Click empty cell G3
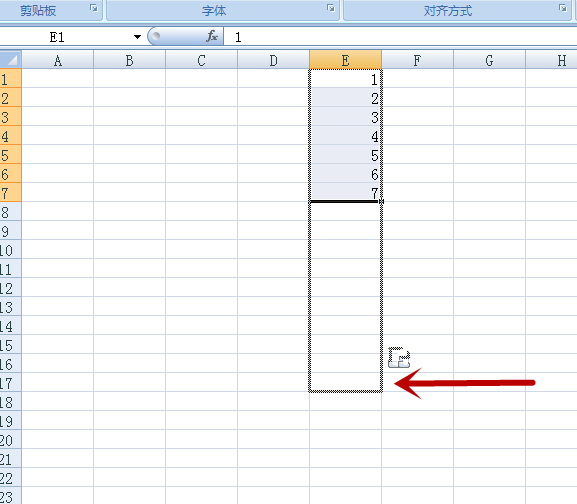The width and height of the screenshot is (577, 504). click(489, 117)
